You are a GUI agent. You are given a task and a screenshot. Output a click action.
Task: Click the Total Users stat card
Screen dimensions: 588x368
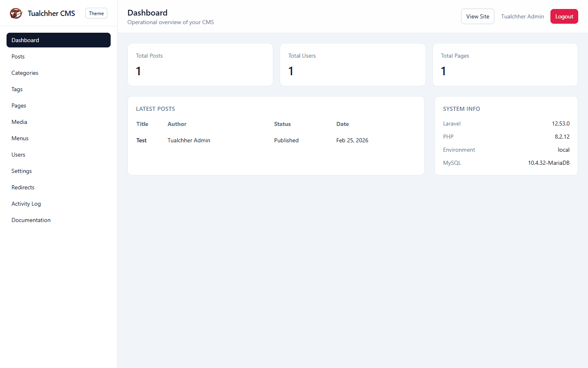pos(352,64)
